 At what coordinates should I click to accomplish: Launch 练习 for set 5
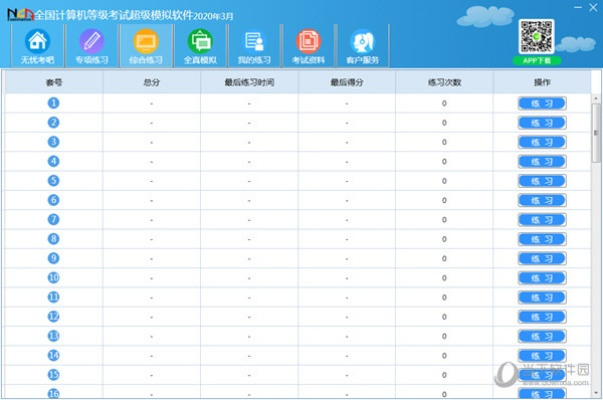pos(542,181)
